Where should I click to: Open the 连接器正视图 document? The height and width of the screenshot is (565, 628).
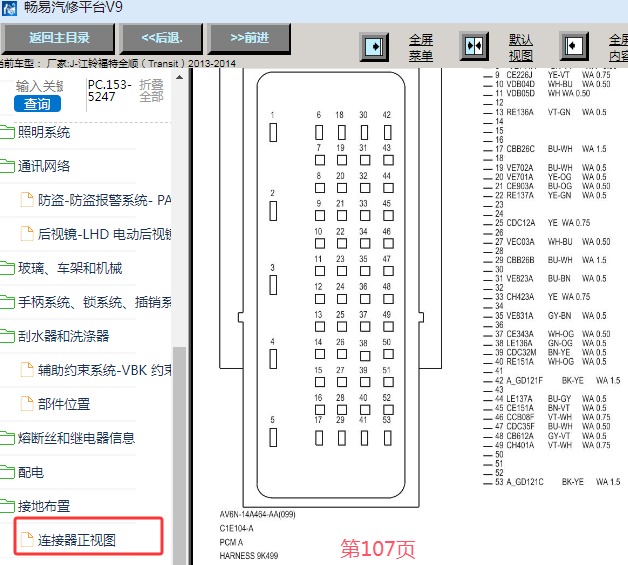tap(76, 540)
